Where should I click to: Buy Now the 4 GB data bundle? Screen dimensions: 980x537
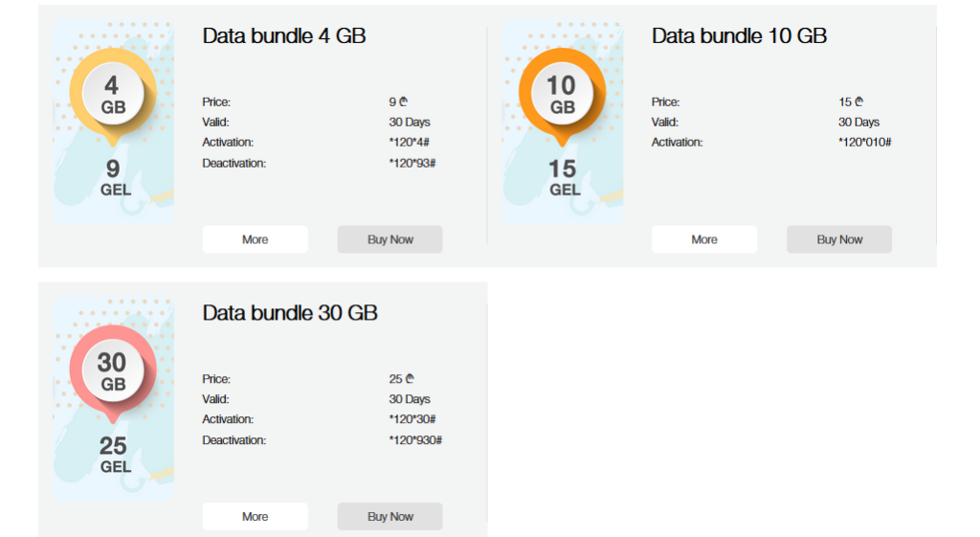point(390,239)
